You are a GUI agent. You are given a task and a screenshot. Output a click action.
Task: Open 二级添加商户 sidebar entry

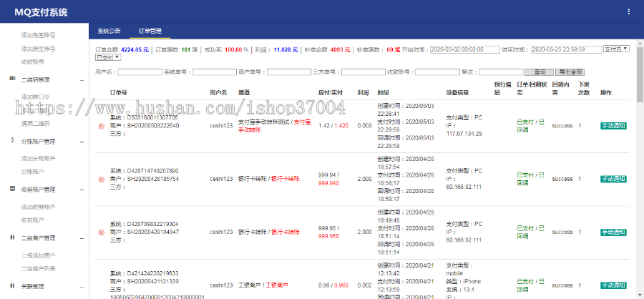(38, 255)
